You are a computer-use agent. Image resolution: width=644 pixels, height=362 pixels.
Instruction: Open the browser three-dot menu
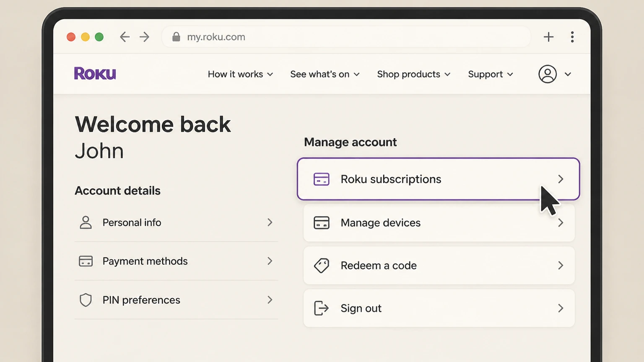click(x=572, y=37)
